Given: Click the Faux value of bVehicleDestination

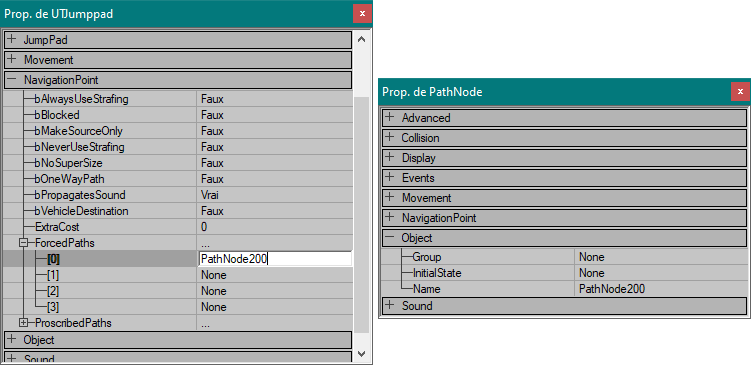Looking at the screenshot, I should [212, 211].
